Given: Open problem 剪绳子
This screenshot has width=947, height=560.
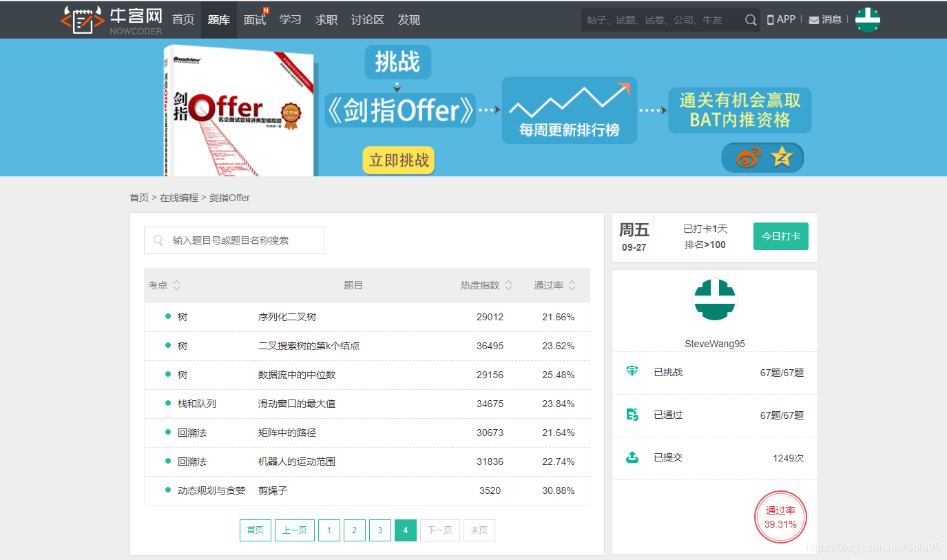Looking at the screenshot, I should pos(273,490).
